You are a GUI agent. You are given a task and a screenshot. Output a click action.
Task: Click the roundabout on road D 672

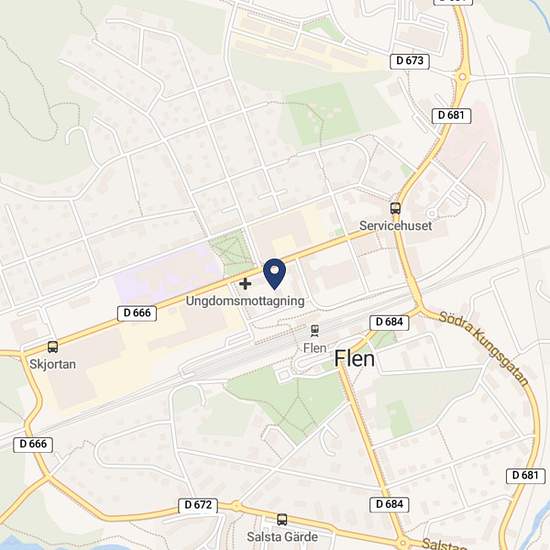point(236,506)
